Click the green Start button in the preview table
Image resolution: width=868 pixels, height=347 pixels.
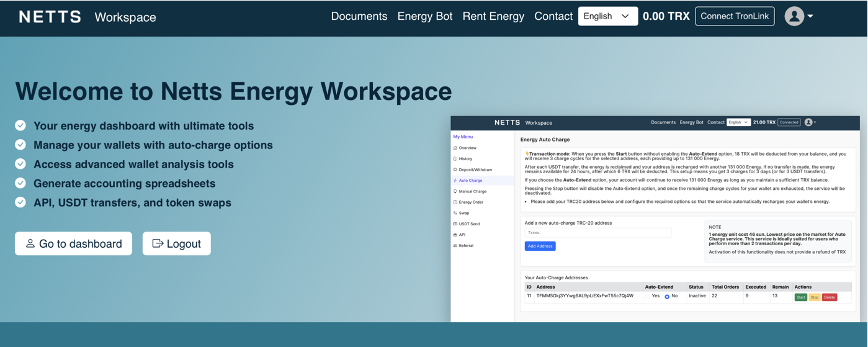coord(801,297)
